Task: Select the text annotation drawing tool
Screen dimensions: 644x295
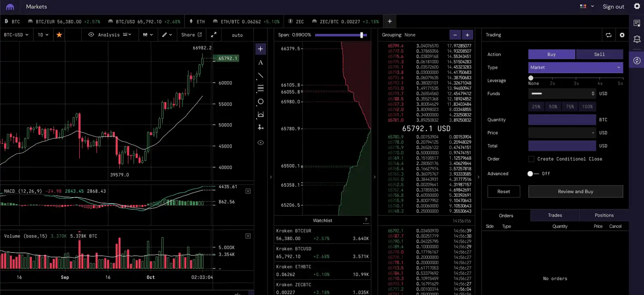Action: pos(260,63)
